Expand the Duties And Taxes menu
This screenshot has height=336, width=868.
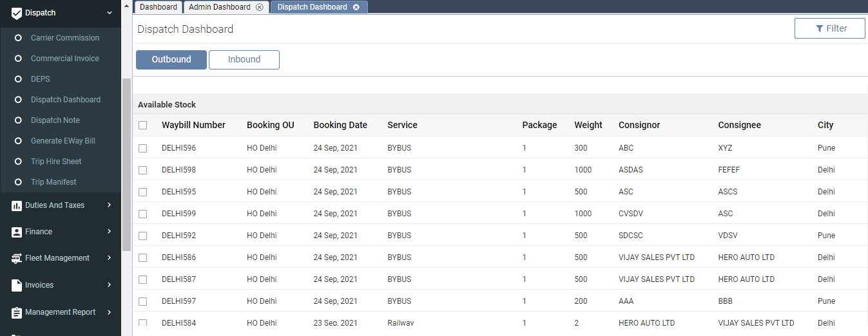coord(110,205)
